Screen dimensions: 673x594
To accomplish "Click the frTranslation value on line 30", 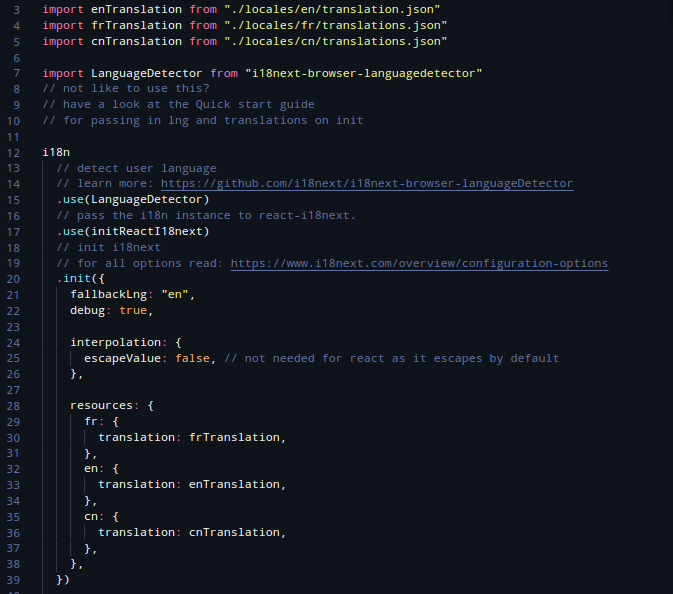I will tap(234, 437).
